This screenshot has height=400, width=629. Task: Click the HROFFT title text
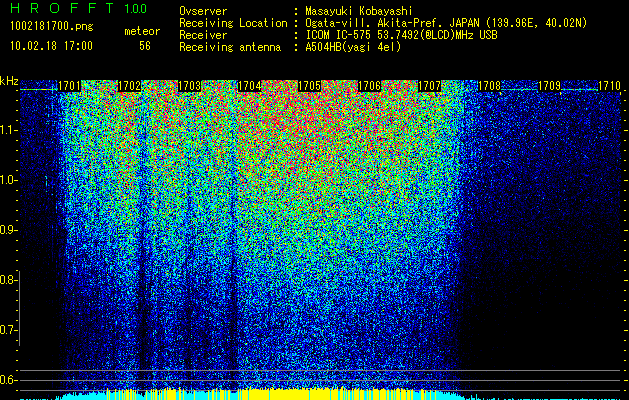point(62,8)
